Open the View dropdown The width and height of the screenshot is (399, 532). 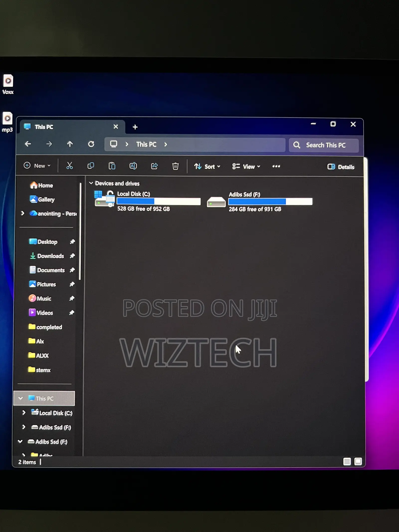[246, 167]
